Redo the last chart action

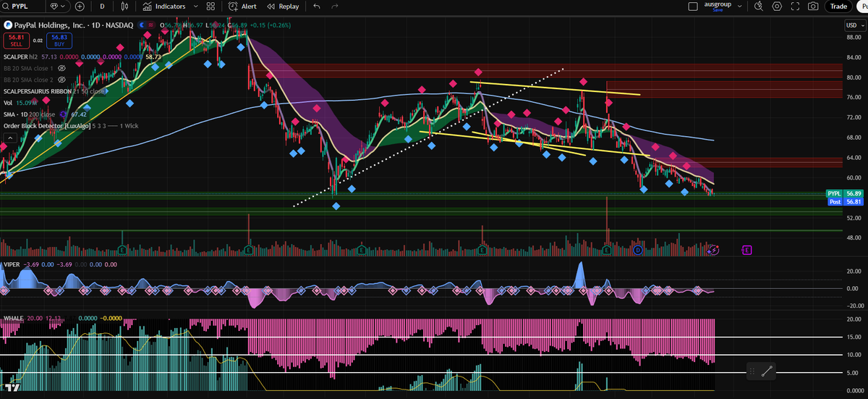[334, 7]
